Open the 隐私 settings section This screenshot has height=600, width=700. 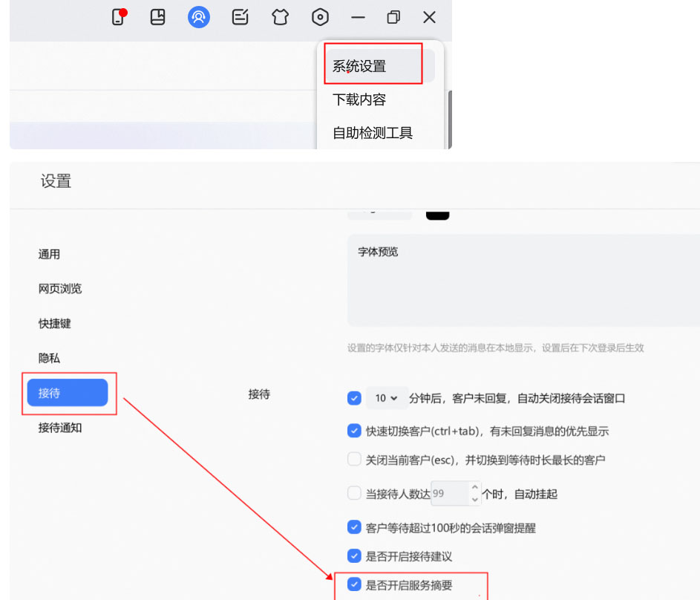pyautogui.click(x=49, y=358)
